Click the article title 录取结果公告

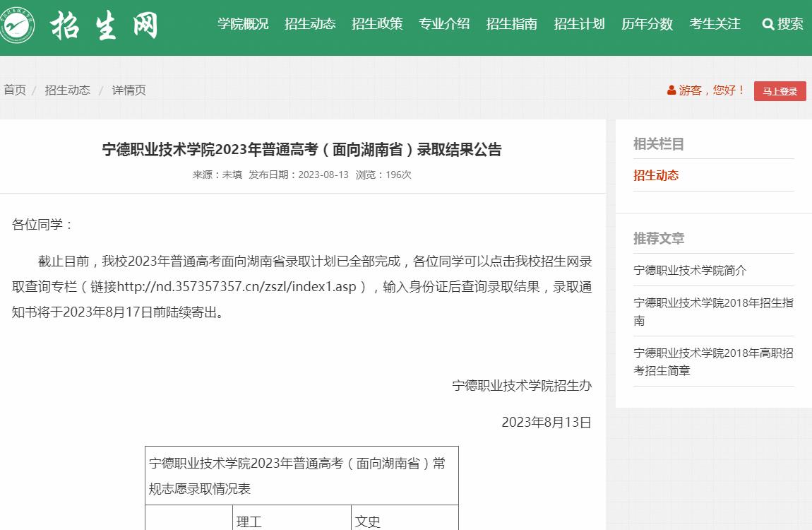tap(302, 150)
